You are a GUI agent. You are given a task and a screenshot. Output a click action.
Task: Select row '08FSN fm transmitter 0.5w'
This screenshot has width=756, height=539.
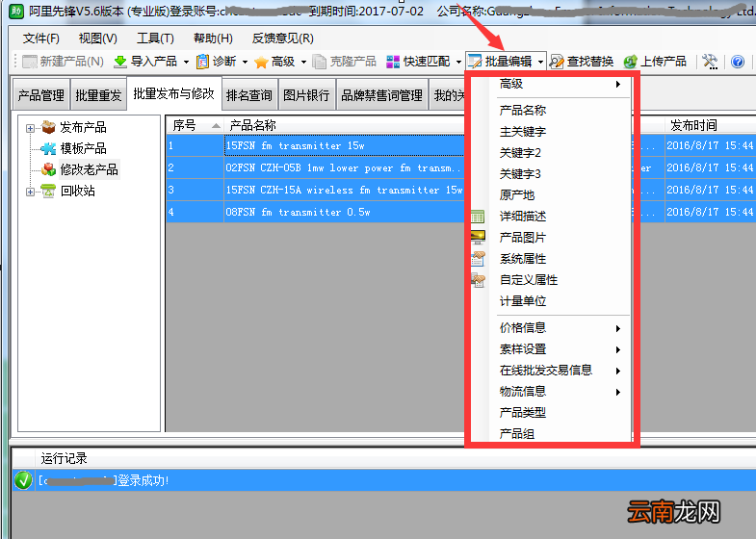pyautogui.click(x=316, y=212)
